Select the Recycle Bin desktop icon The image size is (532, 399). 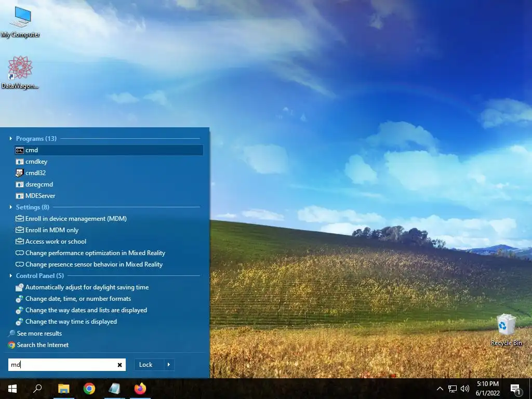coord(506,330)
